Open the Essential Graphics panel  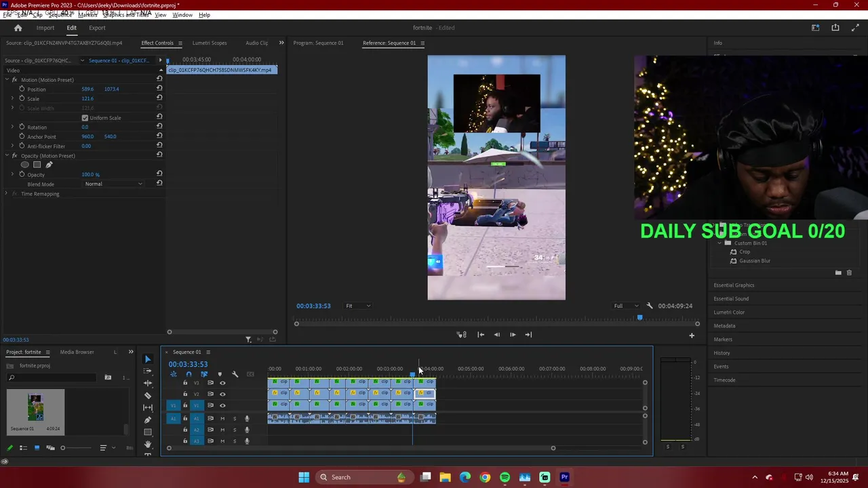point(734,285)
